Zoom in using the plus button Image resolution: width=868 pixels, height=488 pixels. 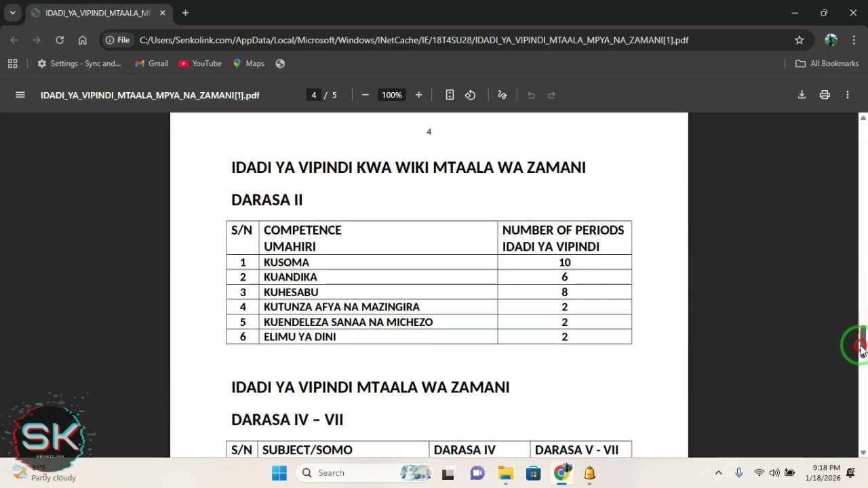[x=418, y=95]
